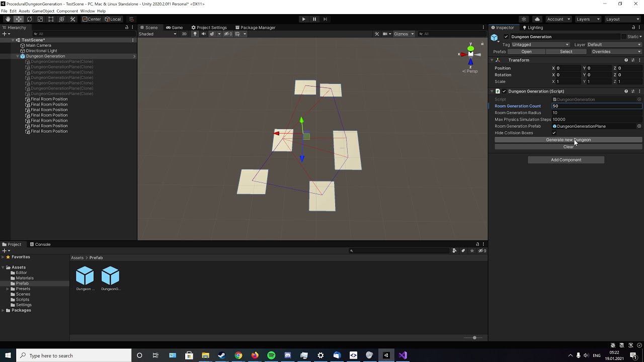
Task: Open the Account dropdown
Action: click(x=558, y=19)
